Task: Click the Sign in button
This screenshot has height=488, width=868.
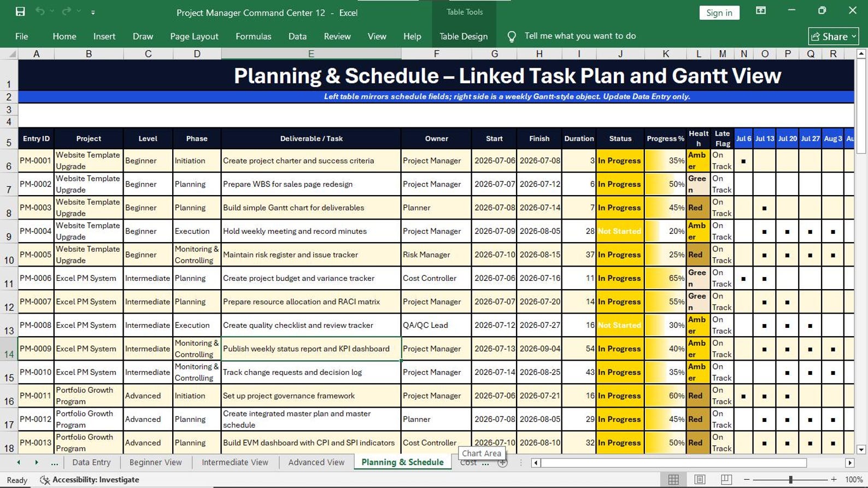Action: [x=719, y=13]
